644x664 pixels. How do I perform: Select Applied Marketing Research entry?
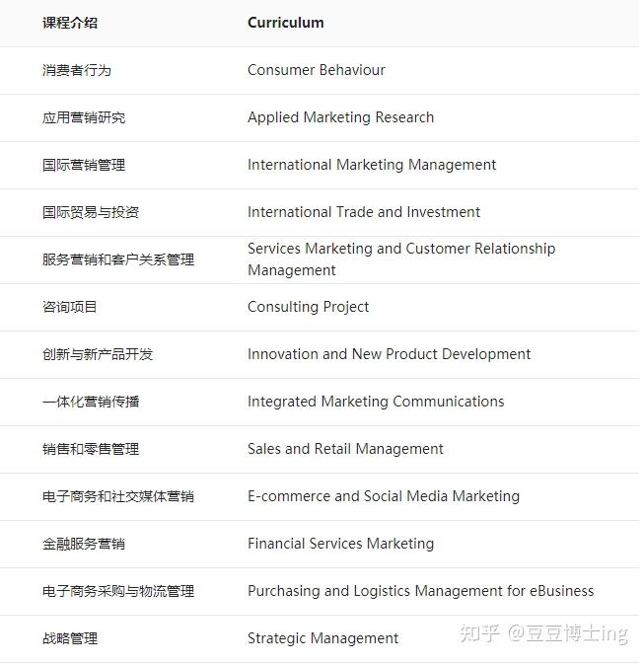tap(341, 117)
